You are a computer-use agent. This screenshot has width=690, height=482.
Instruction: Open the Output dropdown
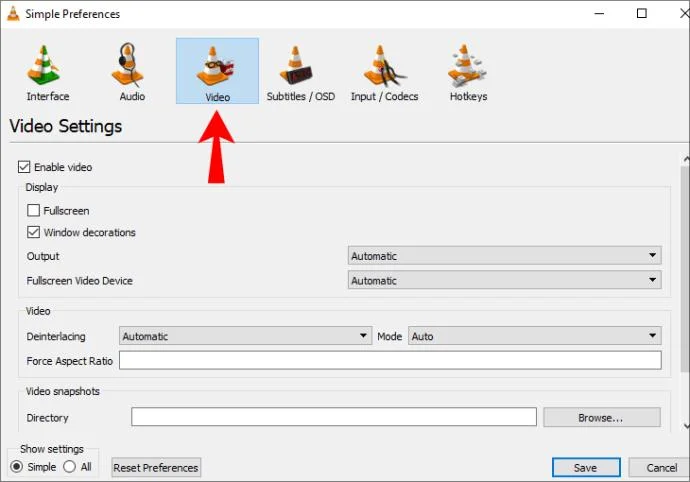(504, 255)
